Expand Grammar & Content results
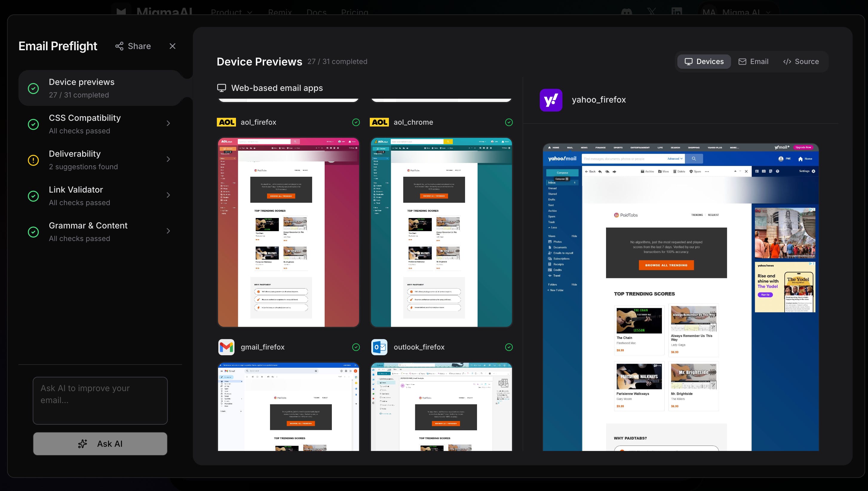Viewport: 868px width, 491px height. 168,231
